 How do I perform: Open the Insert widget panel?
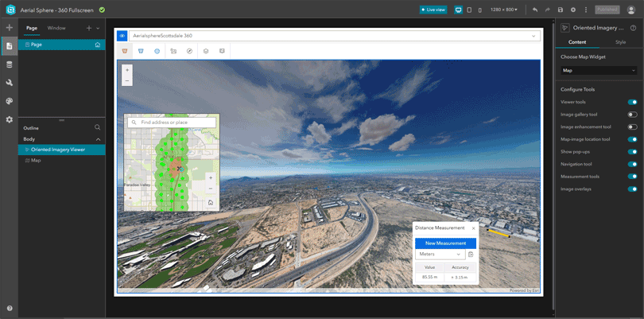[9, 28]
